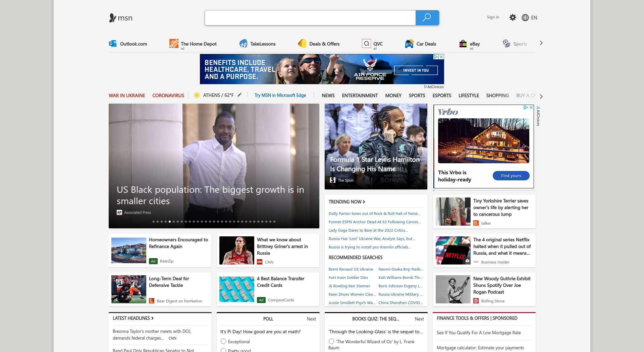Click the CNN logo under Griner story
The height and width of the screenshot is (352, 644).
click(x=260, y=262)
